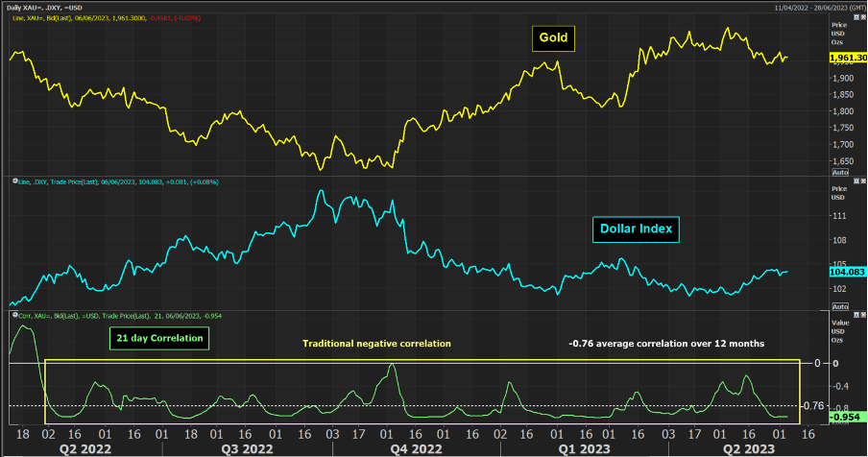Viewport: 868px width, 457px height.
Task: Click the 104.083 dollar index tag
Action: [848, 273]
